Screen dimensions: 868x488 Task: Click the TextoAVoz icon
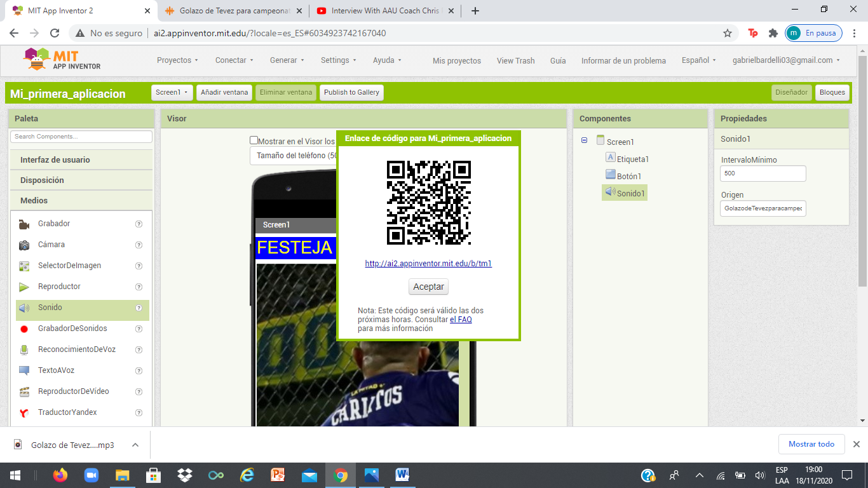click(x=24, y=370)
